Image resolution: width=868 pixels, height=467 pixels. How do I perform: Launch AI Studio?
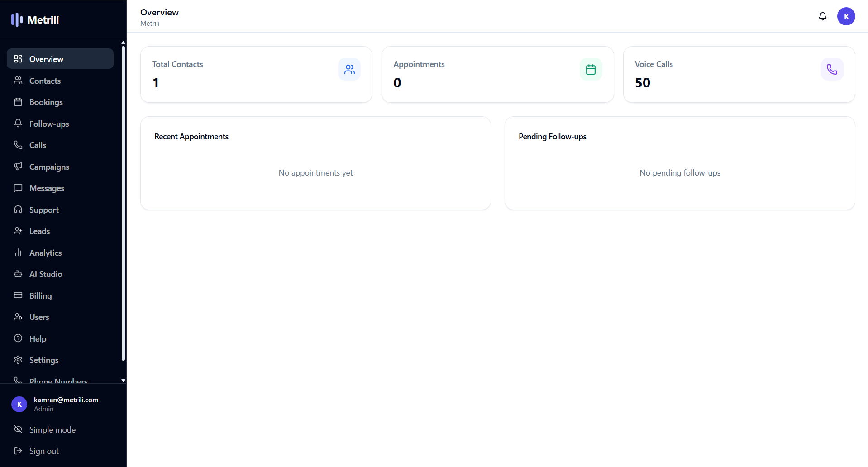click(60, 274)
